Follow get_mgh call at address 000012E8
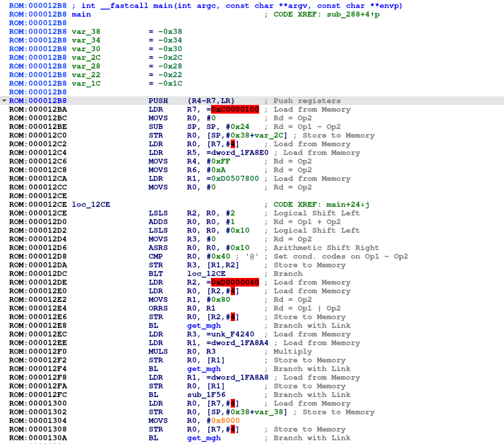This screenshot has width=504, height=444. coord(204,325)
